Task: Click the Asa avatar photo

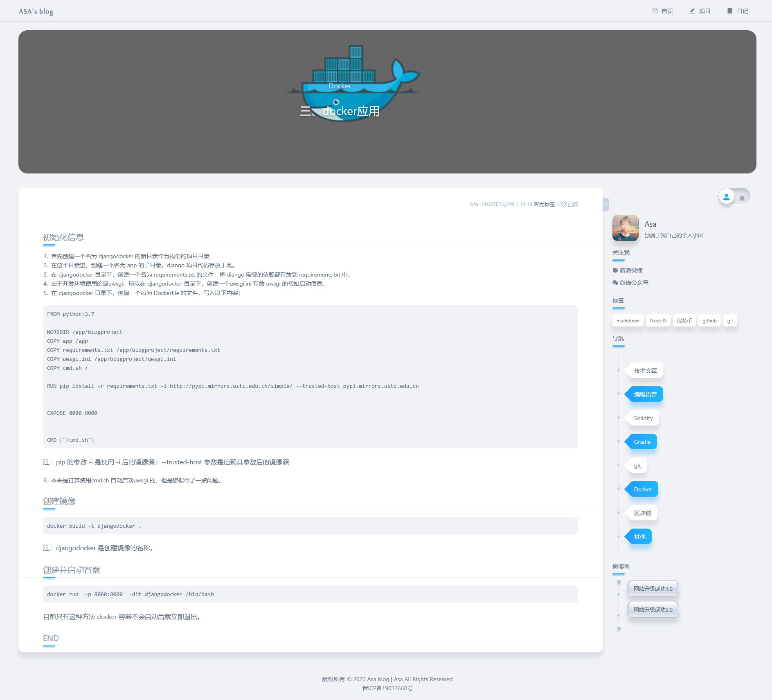Action: click(625, 228)
